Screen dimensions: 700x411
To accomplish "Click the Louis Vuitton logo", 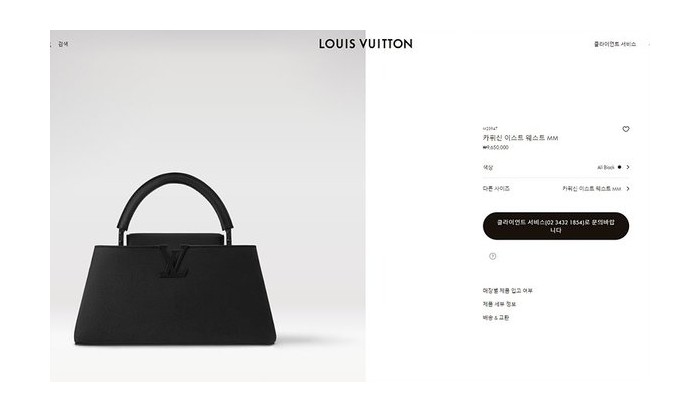I will (366, 44).
